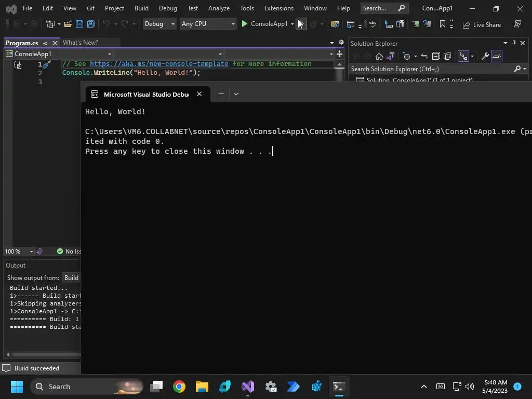532x399 pixels.
Task: Click the Solution Explorer Home icon
Action: pyautogui.click(x=379, y=56)
